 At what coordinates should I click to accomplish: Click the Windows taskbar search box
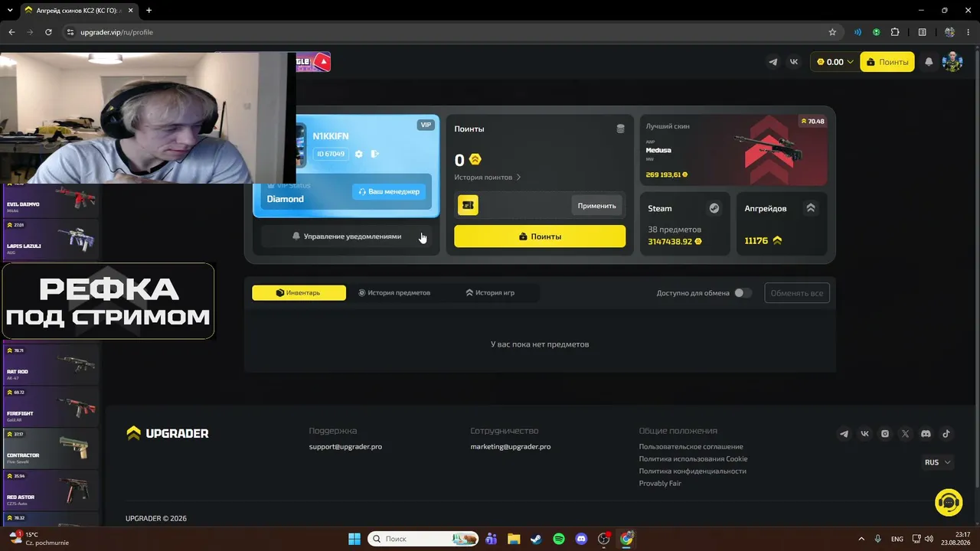tap(423, 539)
